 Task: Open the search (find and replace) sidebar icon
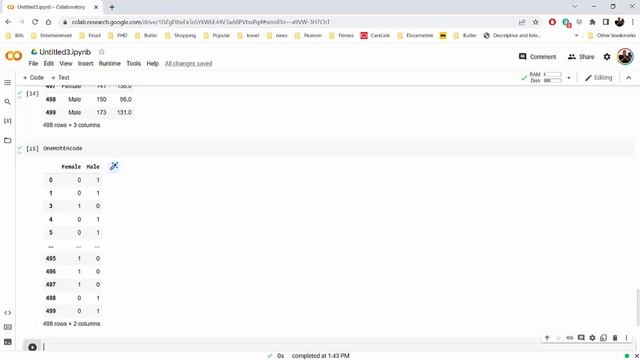[7, 102]
